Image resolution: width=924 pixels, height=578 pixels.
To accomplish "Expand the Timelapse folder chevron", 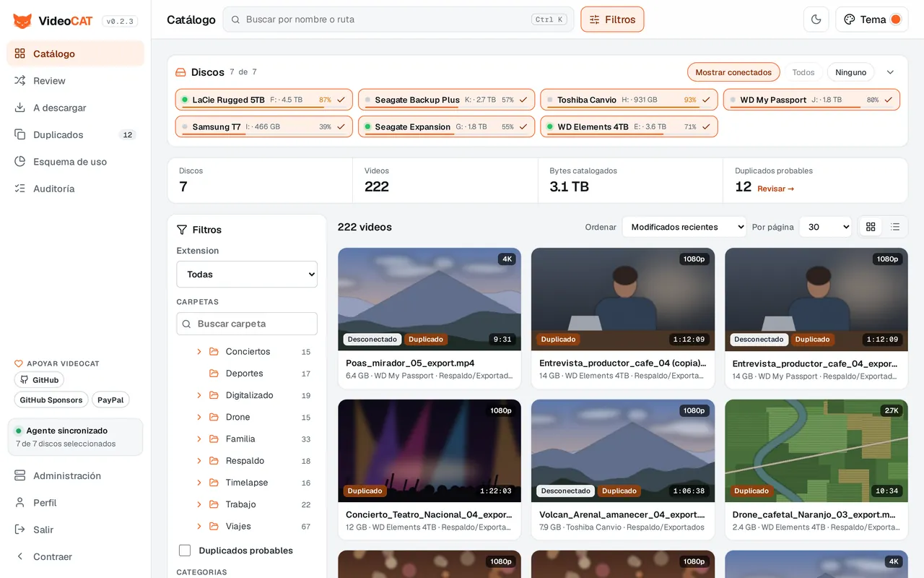I will pyautogui.click(x=199, y=483).
